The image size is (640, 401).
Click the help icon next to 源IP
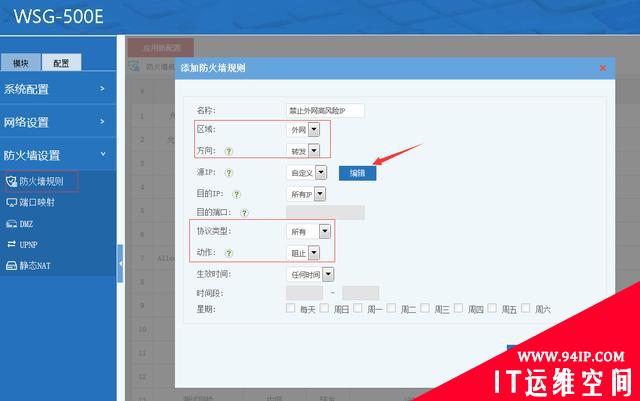(229, 173)
